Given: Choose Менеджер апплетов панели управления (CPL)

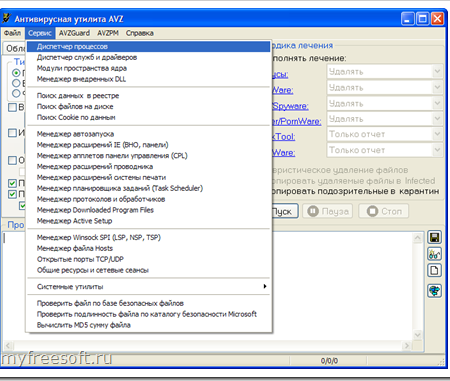Looking at the screenshot, I should tap(149, 156).
